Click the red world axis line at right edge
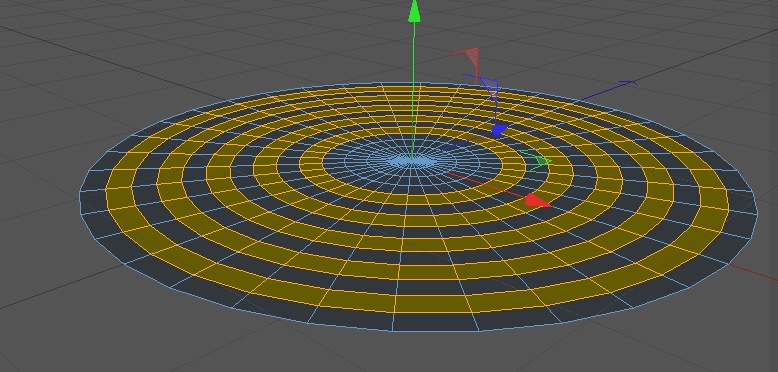The image size is (778, 372). [753, 272]
